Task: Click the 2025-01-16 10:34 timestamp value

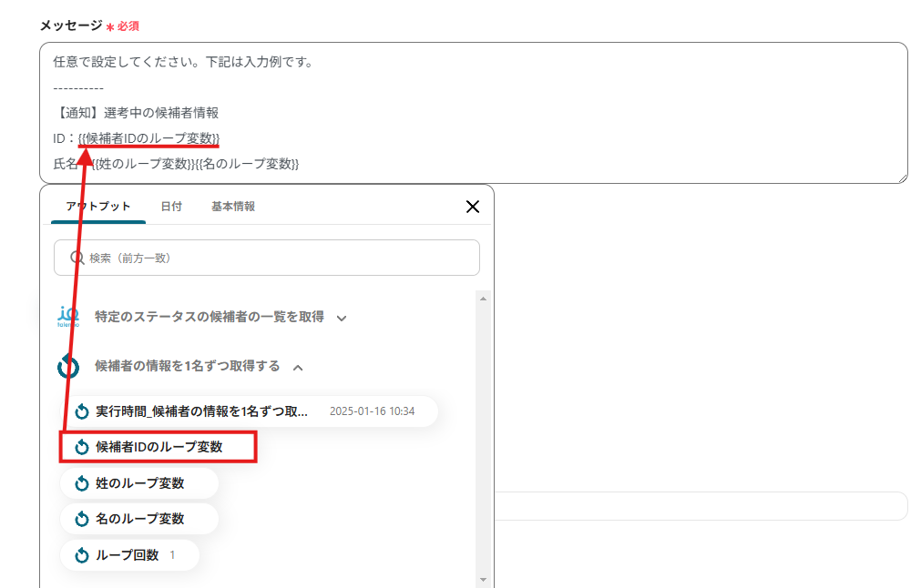Action: (373, 411)
